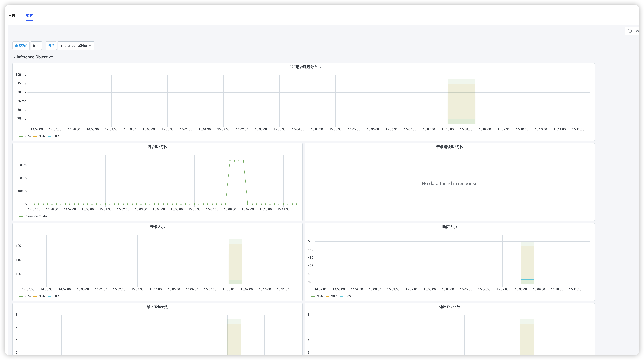This screenshot has height=360, width=644.
Task: Click the 50% blue swatch in 请求大小 legend
Action: (x=49, y=296)
